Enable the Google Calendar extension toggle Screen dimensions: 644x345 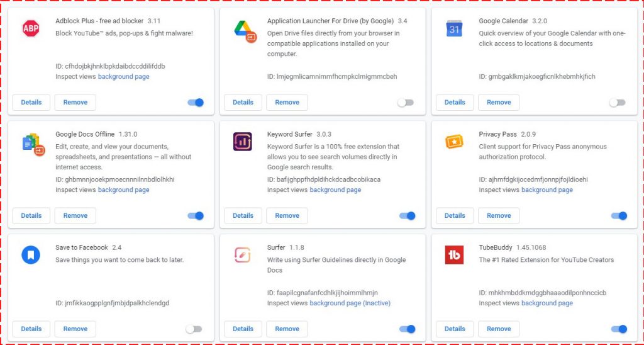[618, 103]
